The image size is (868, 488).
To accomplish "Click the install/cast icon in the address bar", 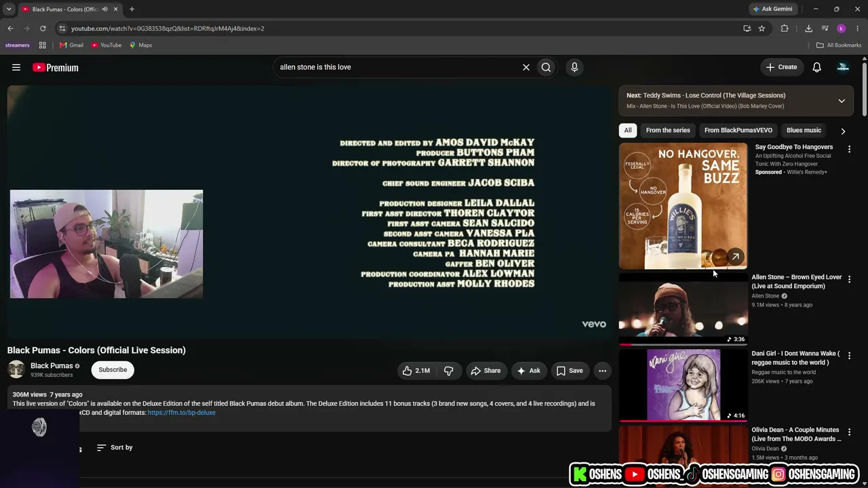I will [x=747, y=28].
